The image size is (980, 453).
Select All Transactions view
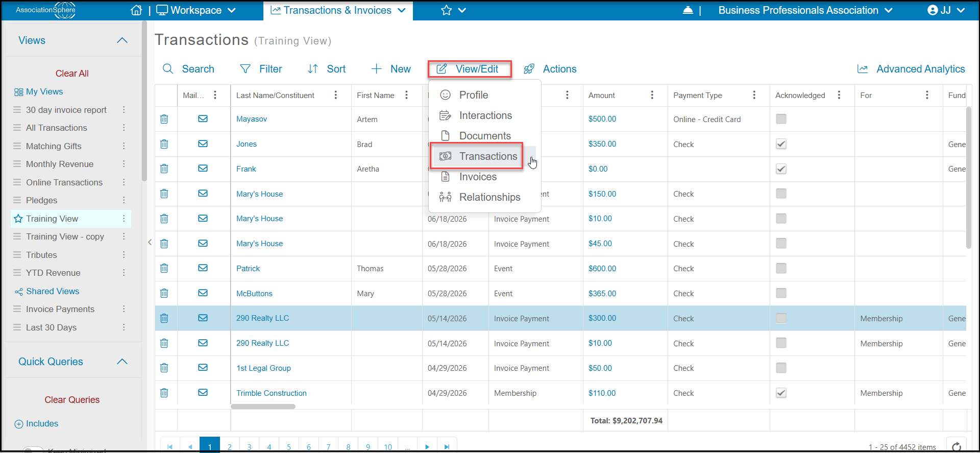point(57,128)
